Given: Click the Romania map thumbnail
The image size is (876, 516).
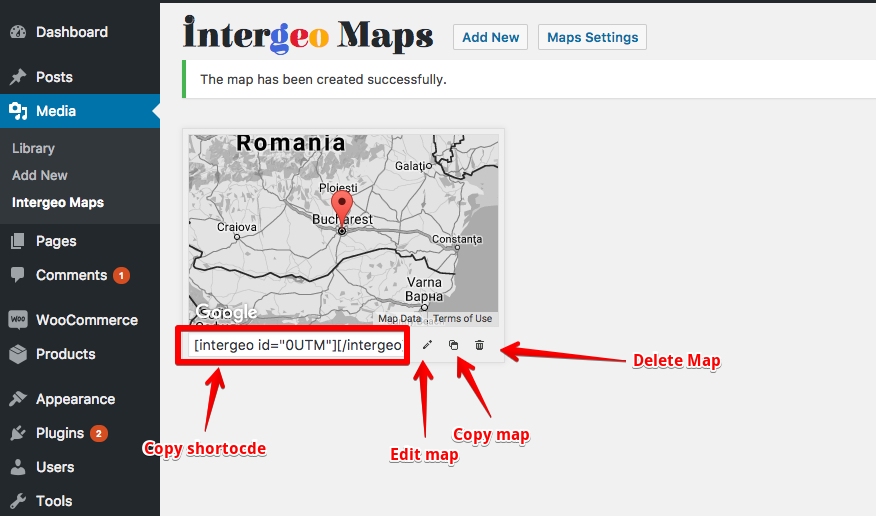Looking at the screenshot, I should (x=343, y=230).
